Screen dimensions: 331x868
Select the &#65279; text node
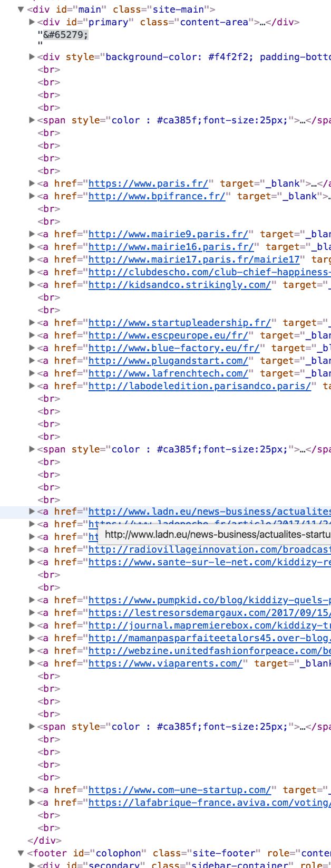(x=66, y=35)
